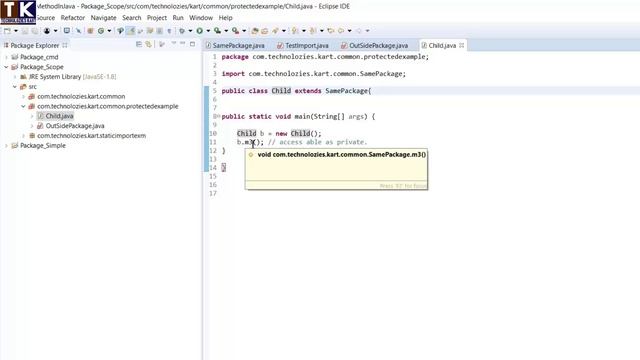Open the Run configurations dropdown arrow
Image resolution: width=640 pixels, height=360 pixels.
pos(208,31)
